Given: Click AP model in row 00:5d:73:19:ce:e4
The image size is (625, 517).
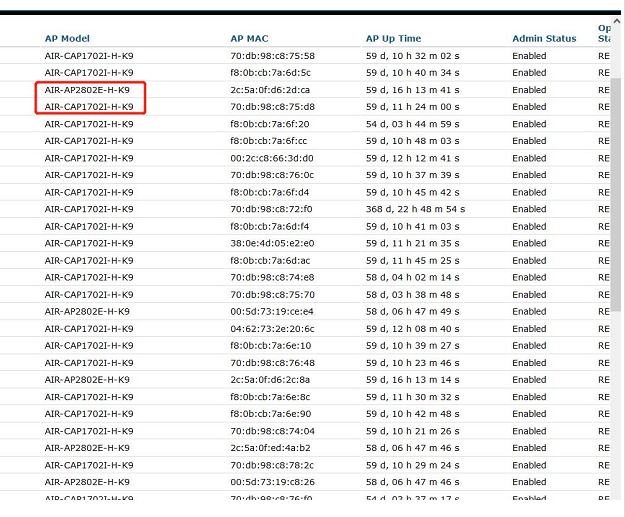Looking at the screenshot, I should [87, 311].
